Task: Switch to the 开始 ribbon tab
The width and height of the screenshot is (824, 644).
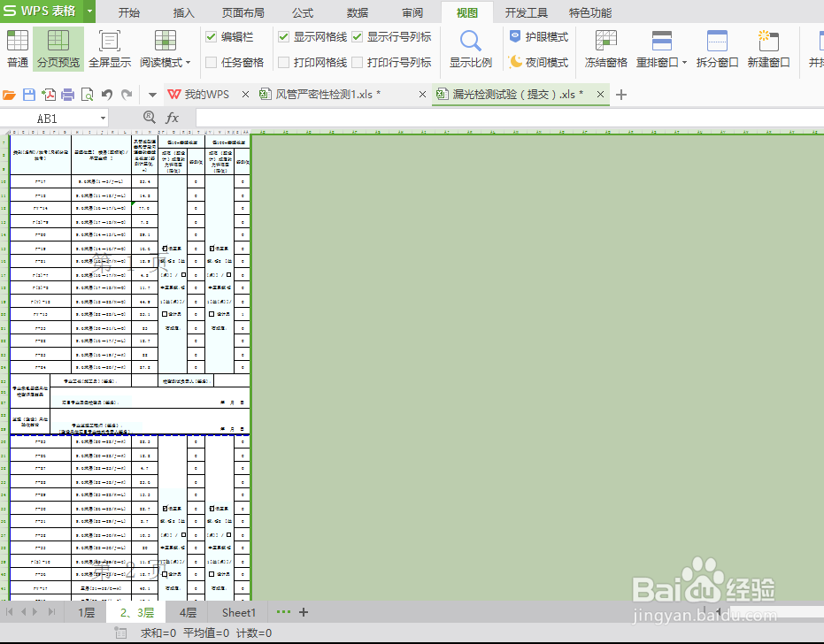Action: pos(130,11)
